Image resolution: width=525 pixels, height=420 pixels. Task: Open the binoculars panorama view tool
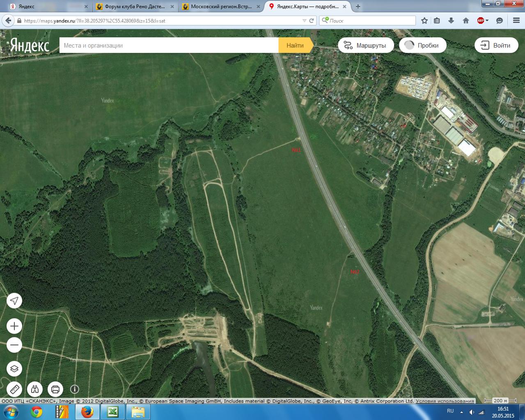[35, 389]
